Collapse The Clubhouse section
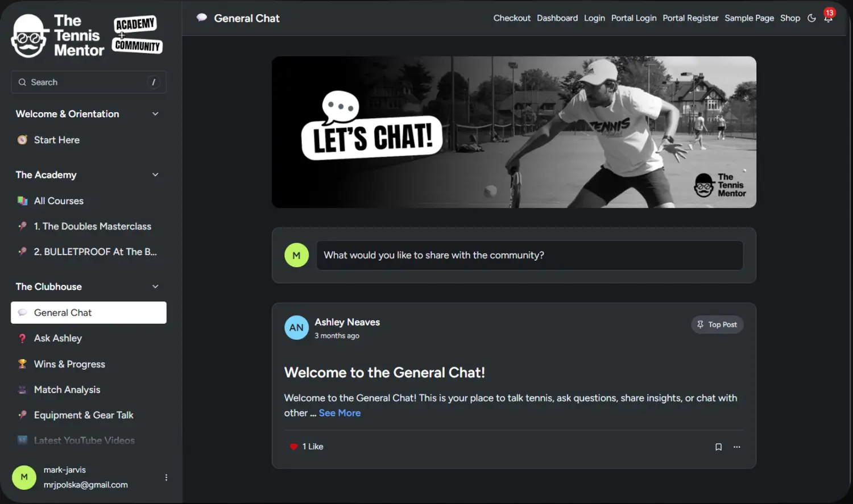This screenshot has width=853, height=504. (155, 286)
